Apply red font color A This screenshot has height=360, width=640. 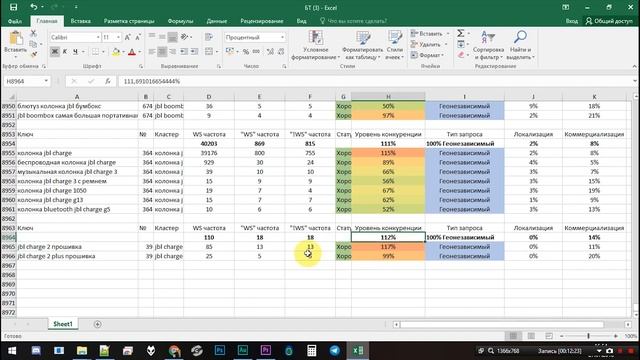click(131, 52)
